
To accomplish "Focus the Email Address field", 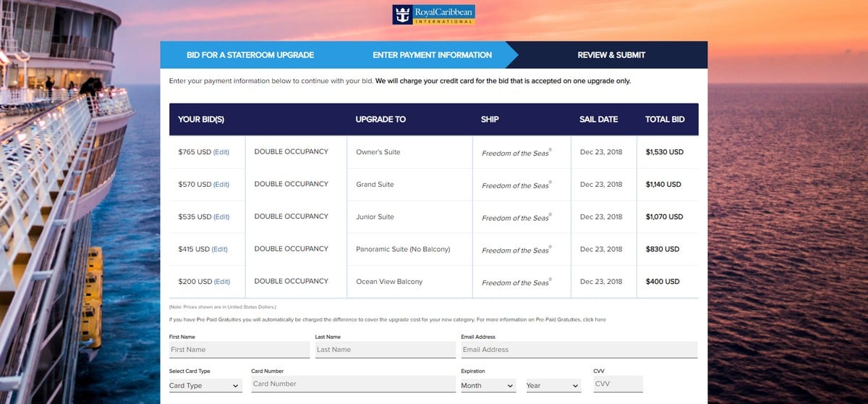I will (x=579, y=350).
